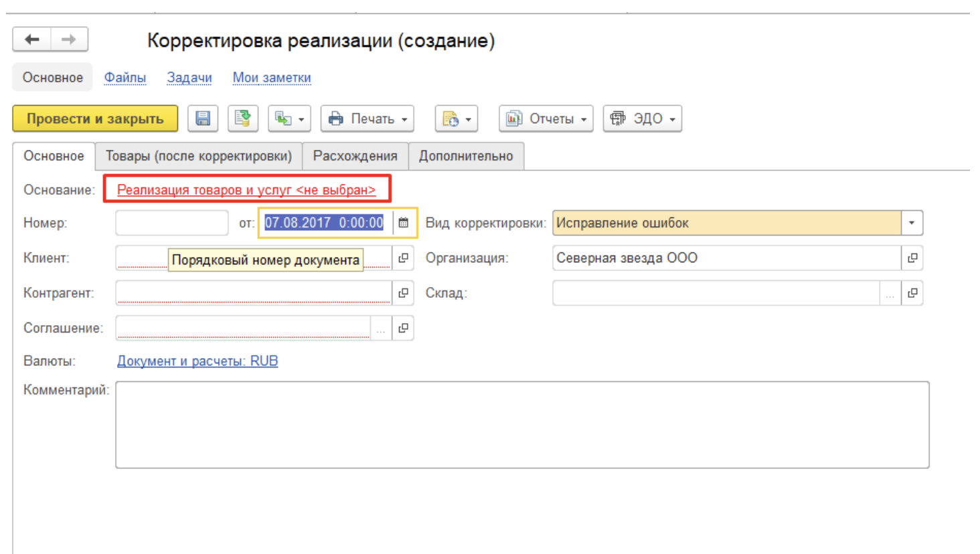Screen dimensions: 980x554
Task: Expand the Отчеты dropdown menu
Action: [546, 118]
